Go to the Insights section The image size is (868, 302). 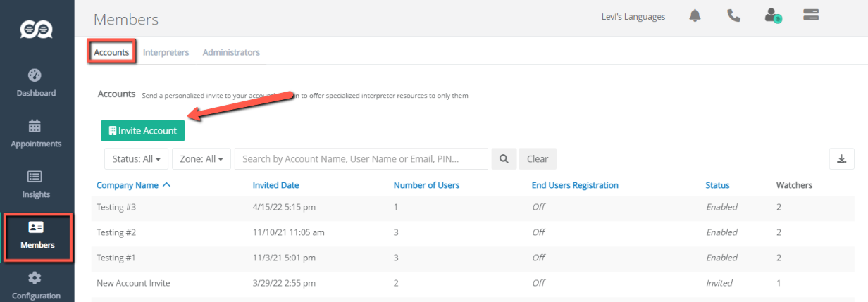pyautogui.click(x=37, y=184)
